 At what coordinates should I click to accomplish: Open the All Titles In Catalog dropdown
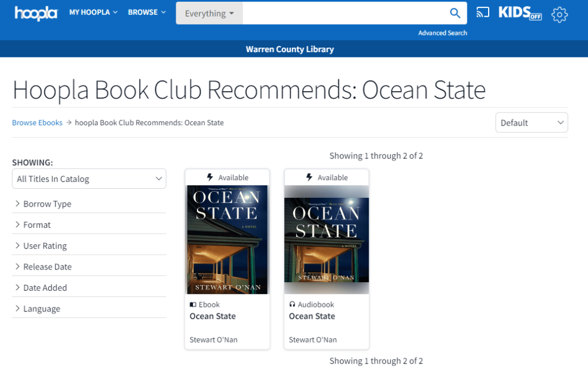[x=89, y=179]
